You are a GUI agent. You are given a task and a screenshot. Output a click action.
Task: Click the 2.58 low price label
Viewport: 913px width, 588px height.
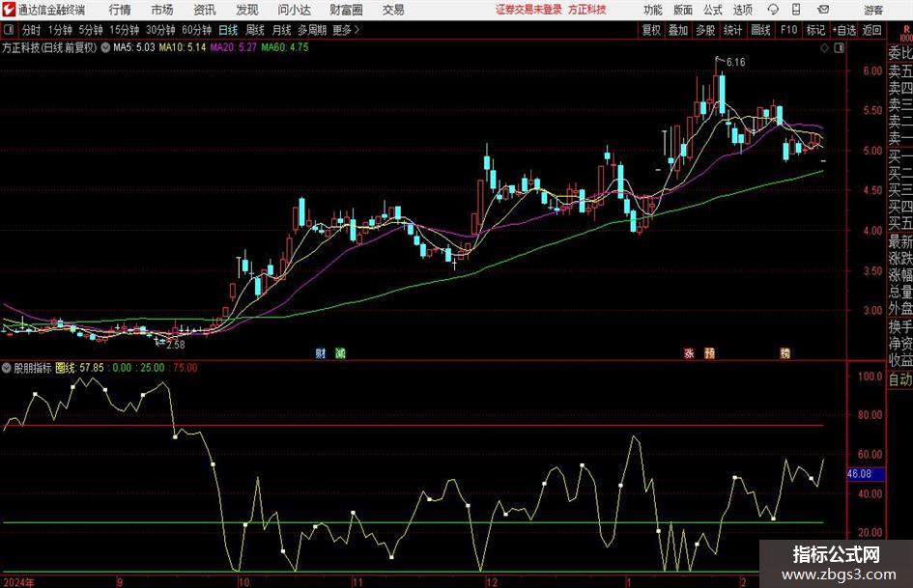point(175,345)
